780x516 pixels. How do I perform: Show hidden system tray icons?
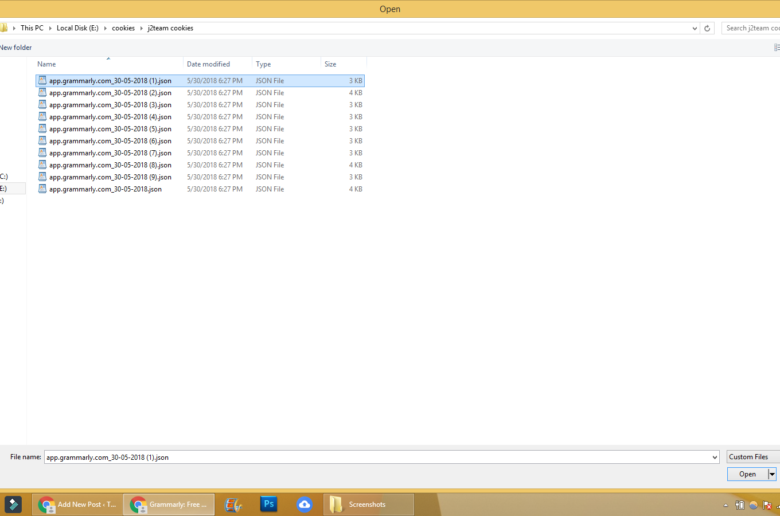click(x=725, y=506)
